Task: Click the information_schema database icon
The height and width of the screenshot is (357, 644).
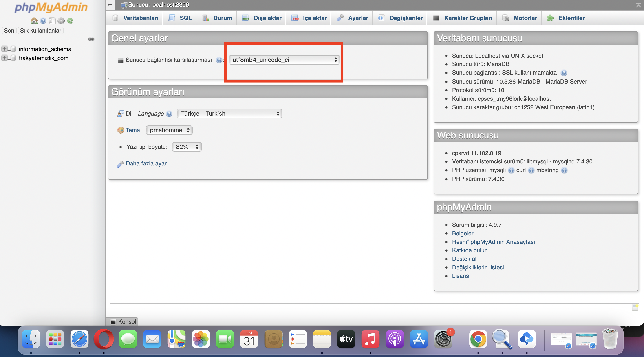Action: [x=14, y=49]
